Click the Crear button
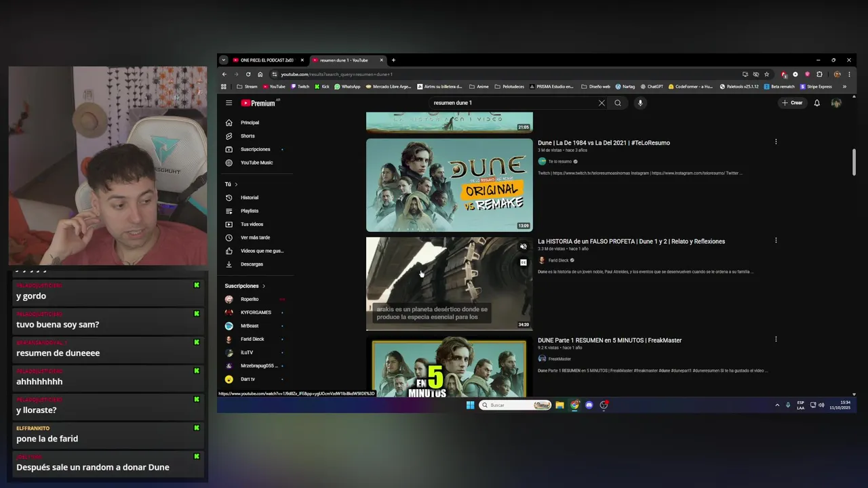The image size is (868, 488). pos(792,103)
